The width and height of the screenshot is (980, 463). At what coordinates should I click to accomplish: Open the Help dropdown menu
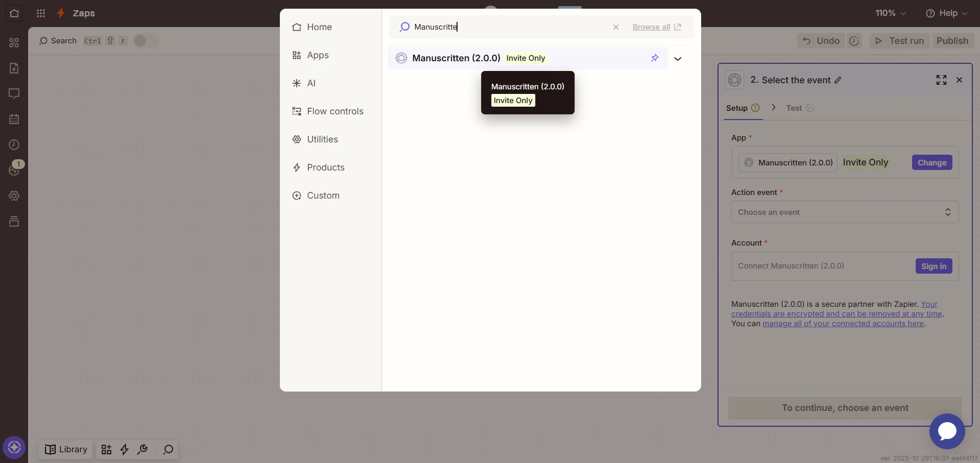pos(947,13)
